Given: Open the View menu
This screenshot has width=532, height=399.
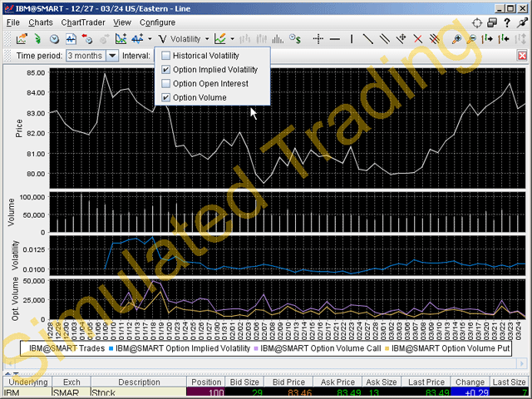Looking at the screenshot, I should [122, 22].
